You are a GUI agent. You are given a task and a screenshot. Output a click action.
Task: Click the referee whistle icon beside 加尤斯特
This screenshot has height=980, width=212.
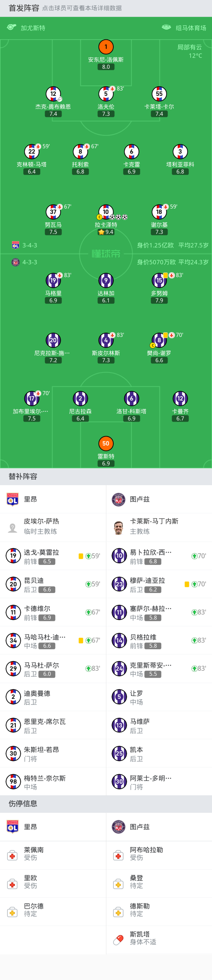click(x=11, y=27)
